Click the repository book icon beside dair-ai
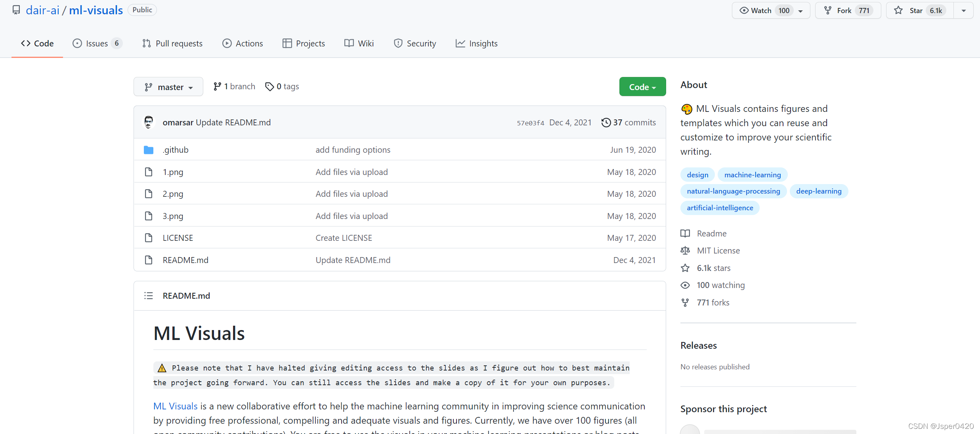 click(x=16, y=10)
